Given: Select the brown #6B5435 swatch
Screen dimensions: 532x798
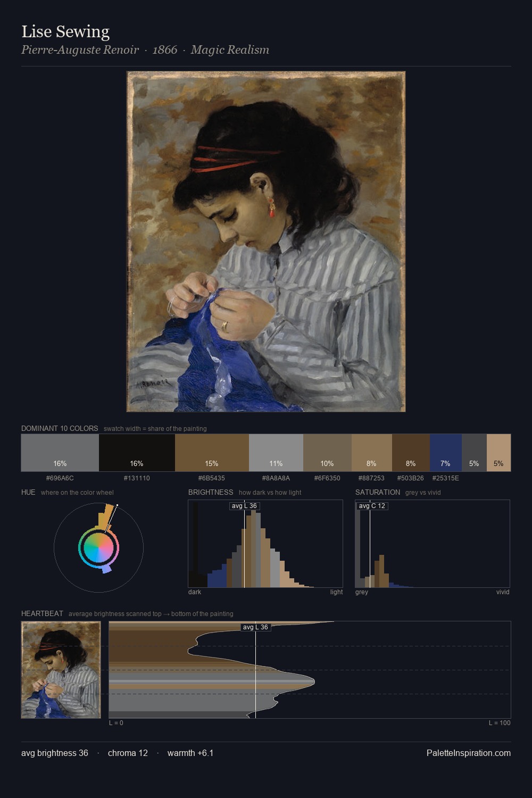Looking at the screenshot, I should tap(212, 453).
